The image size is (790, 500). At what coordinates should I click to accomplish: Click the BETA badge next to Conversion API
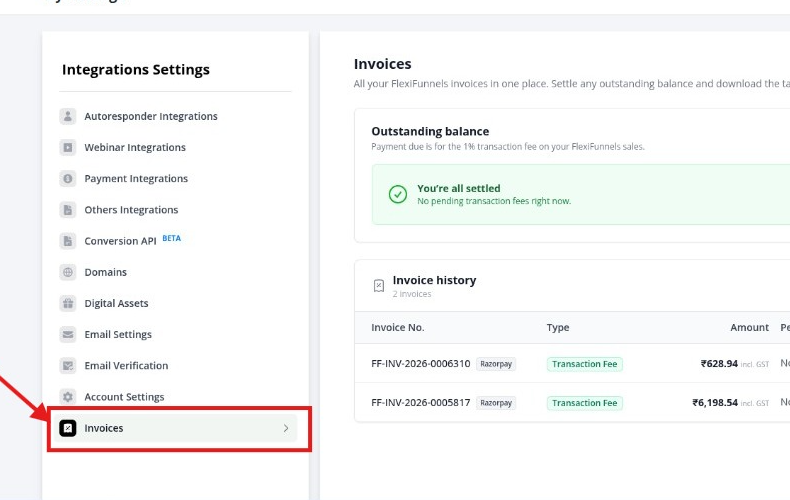(171, 238)
